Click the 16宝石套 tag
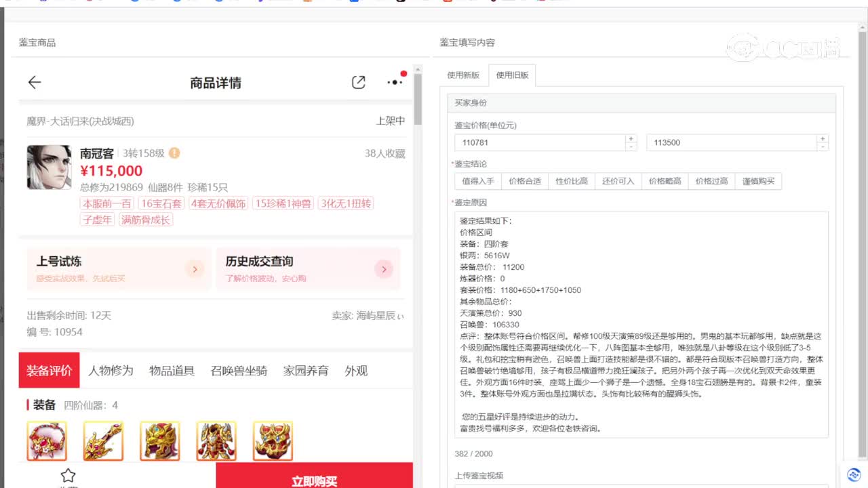Image resolution: width=868 pixels, height=488 pixels. 161,203
